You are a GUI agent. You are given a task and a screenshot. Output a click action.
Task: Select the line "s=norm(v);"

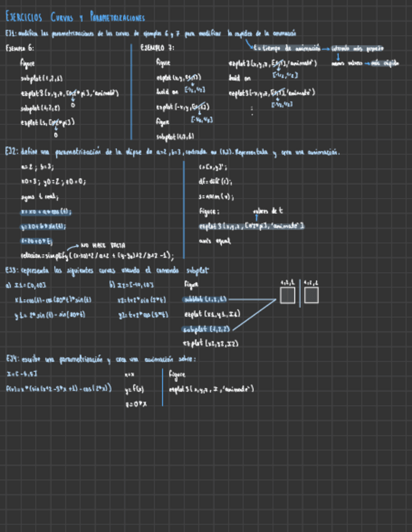[x=216, y=197]
